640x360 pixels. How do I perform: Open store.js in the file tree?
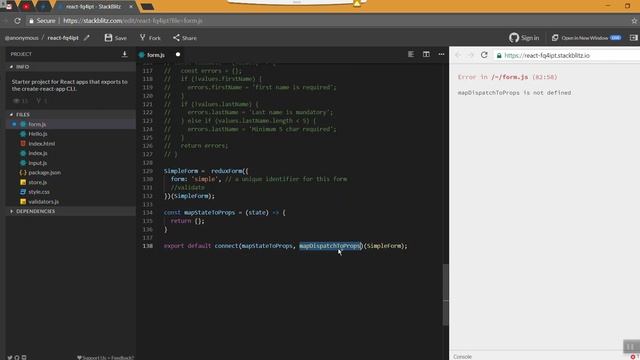point(38,182)
